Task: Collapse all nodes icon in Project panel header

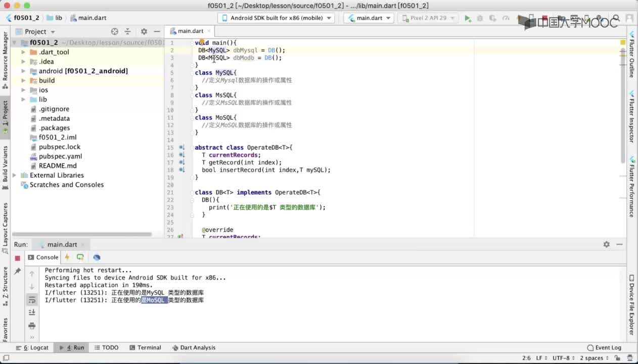Action: pos(127,31)
